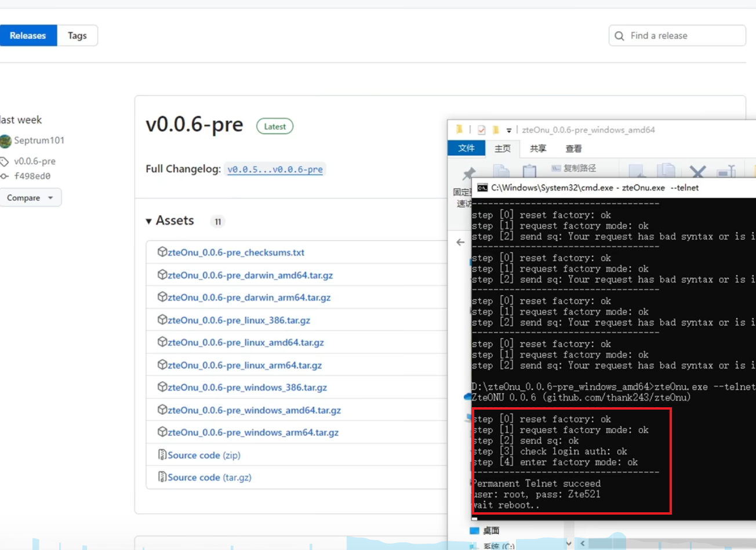
Task: Click the Explorer horizontal scroll-left arrow
Action: [x=582, y=544]
